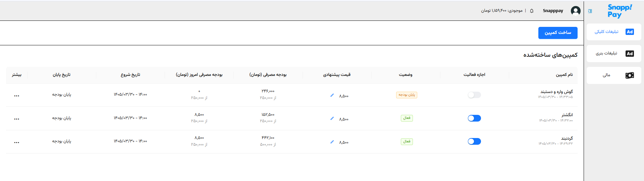Click spent budget ۴۴۲,۱۰۰ value
644x181 pixels.
(x=268, y=138)
